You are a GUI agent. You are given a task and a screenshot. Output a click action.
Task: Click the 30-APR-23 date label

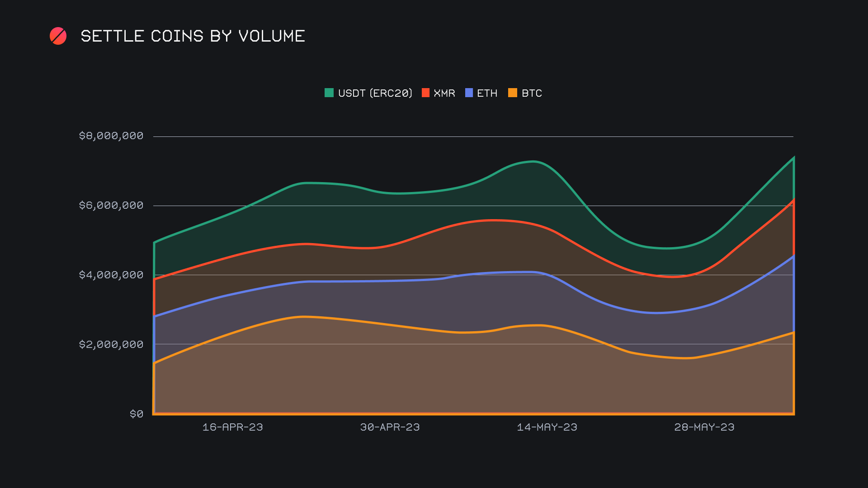pos(390,427)
